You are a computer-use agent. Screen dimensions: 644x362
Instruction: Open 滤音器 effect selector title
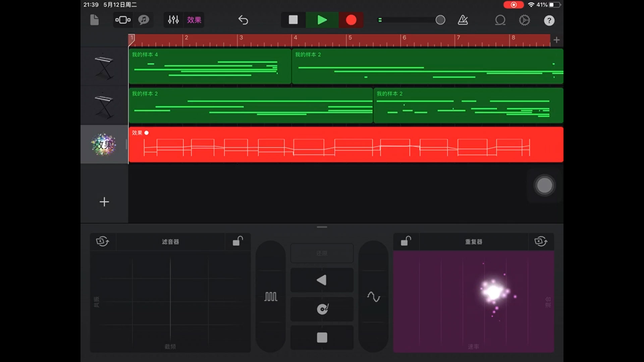point(170,242)
